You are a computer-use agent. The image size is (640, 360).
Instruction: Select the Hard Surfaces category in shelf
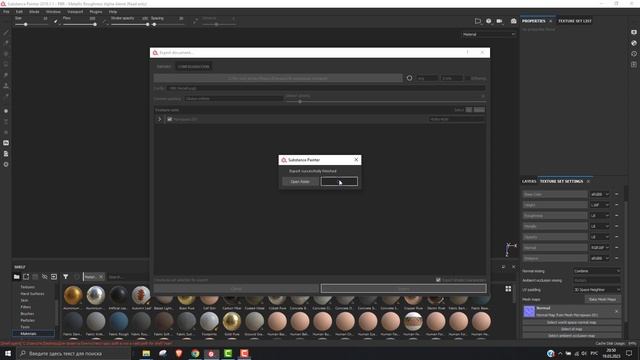click(x=32, y=293)
